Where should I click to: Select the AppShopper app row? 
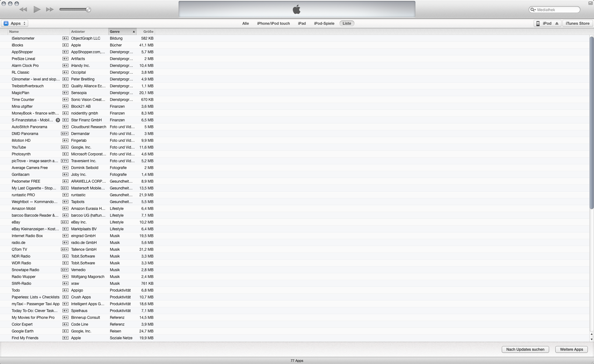(294, 52)
